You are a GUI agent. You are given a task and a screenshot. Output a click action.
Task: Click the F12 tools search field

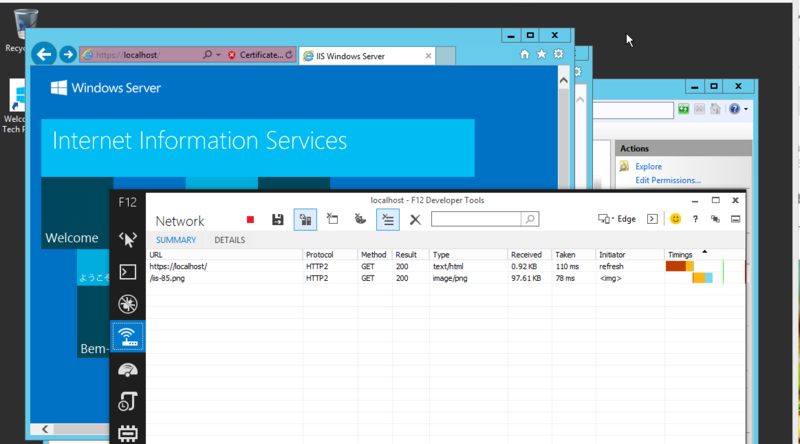(476, 219)
